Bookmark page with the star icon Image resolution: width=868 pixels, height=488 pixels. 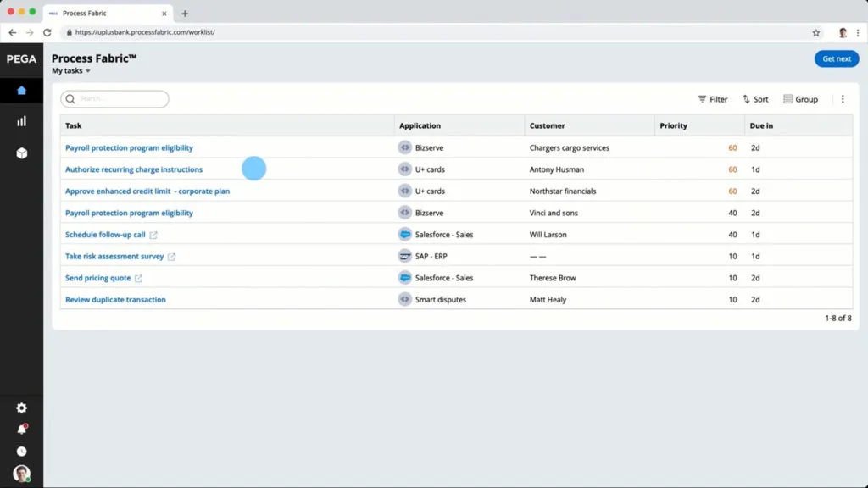[816, 33]
